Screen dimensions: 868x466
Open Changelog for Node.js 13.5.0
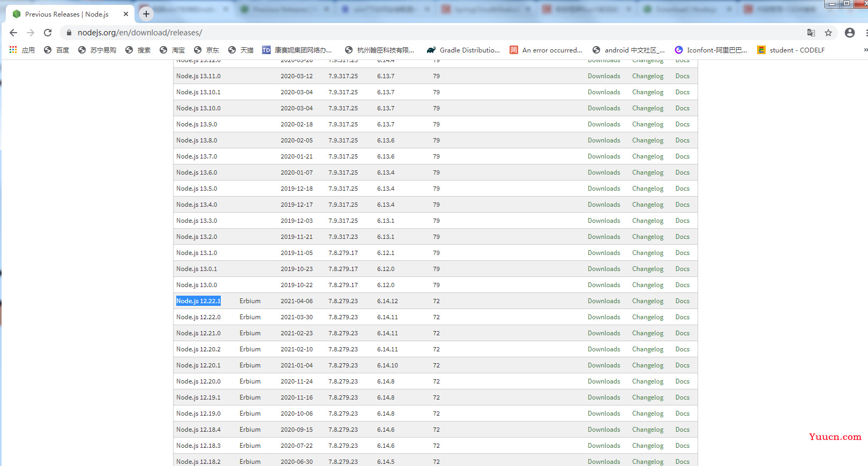[x=648, y=189]
